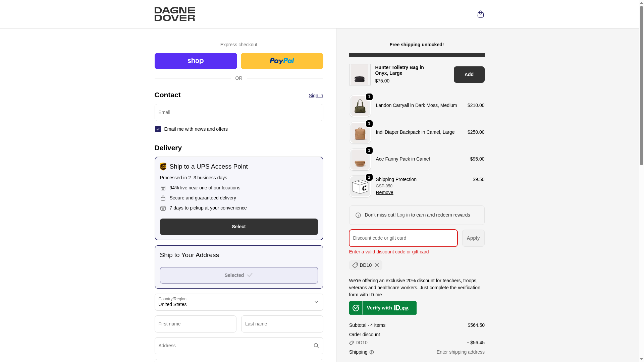Open the Country/Region dropdown
644x362 pixels.
click(x=238, y=302)
